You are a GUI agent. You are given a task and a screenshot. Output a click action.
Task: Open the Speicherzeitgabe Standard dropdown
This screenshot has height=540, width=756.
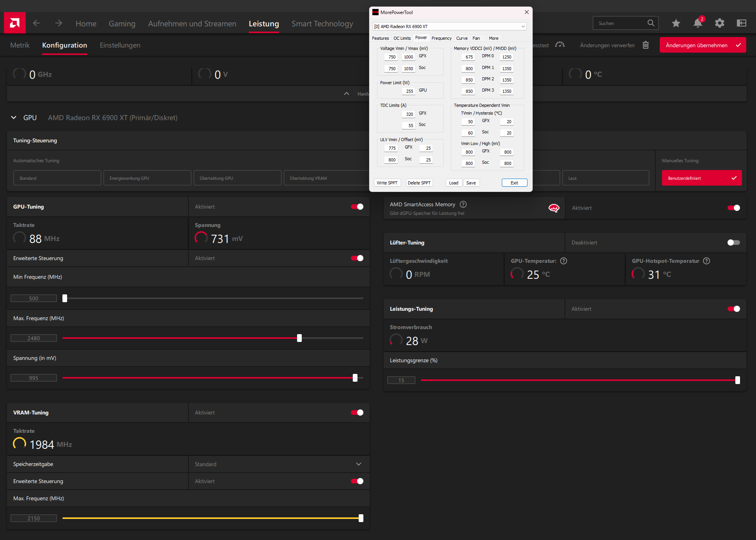tap(358, 464)
